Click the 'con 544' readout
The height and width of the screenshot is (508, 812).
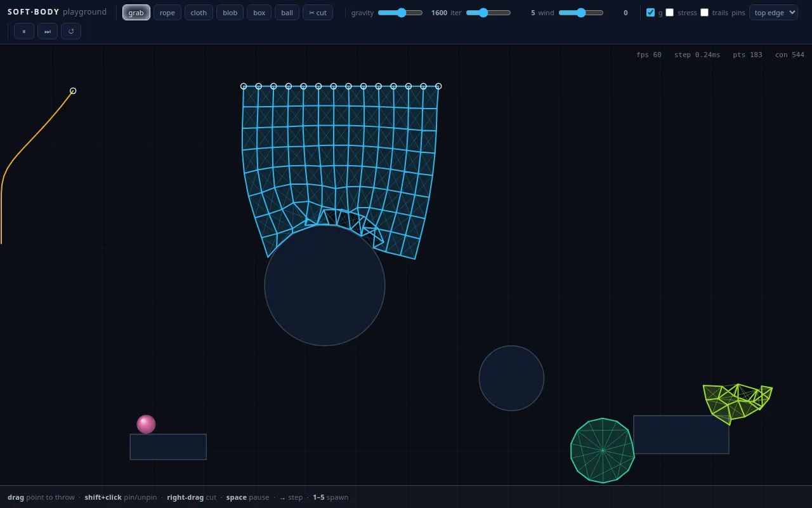tap(790, 55)
